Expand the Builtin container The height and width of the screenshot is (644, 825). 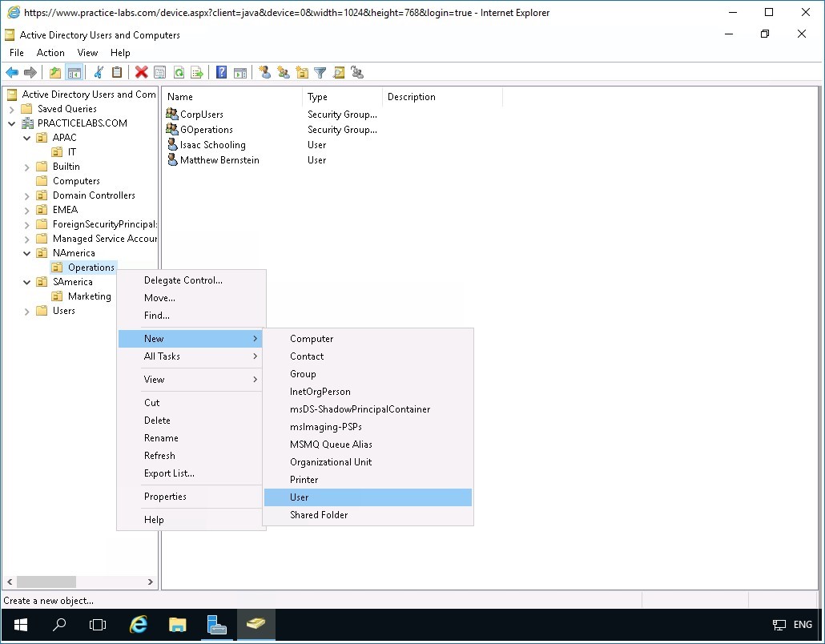tap(27, 167)
